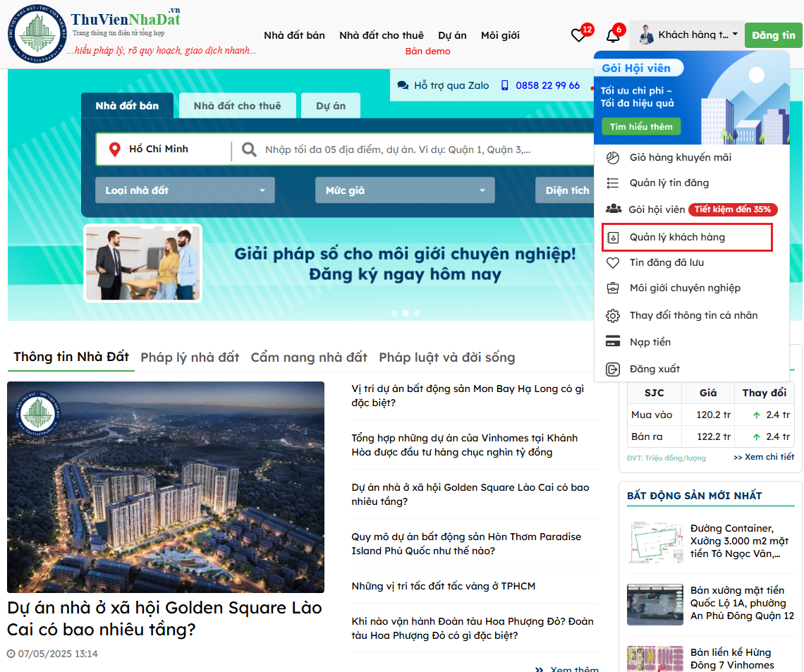Click the gear icon for Thay đổi thông tin cá nhân

click(613, 315)
